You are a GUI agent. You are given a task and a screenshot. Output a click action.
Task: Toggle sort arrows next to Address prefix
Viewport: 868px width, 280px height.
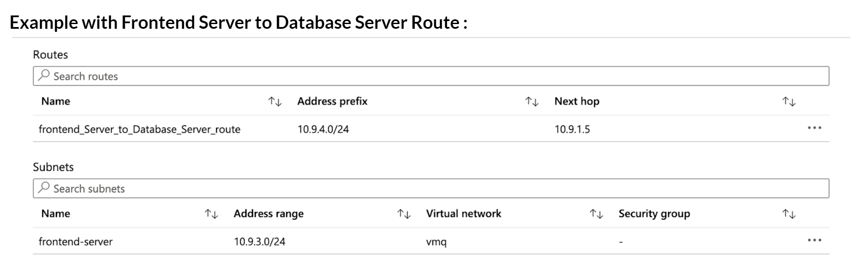(x=532, y=102)
